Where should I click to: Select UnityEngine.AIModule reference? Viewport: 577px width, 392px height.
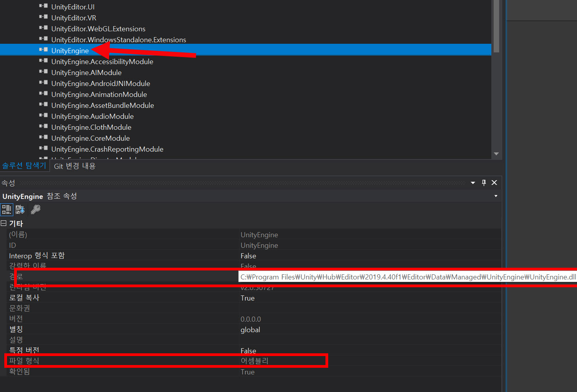[x=86, y=72]
